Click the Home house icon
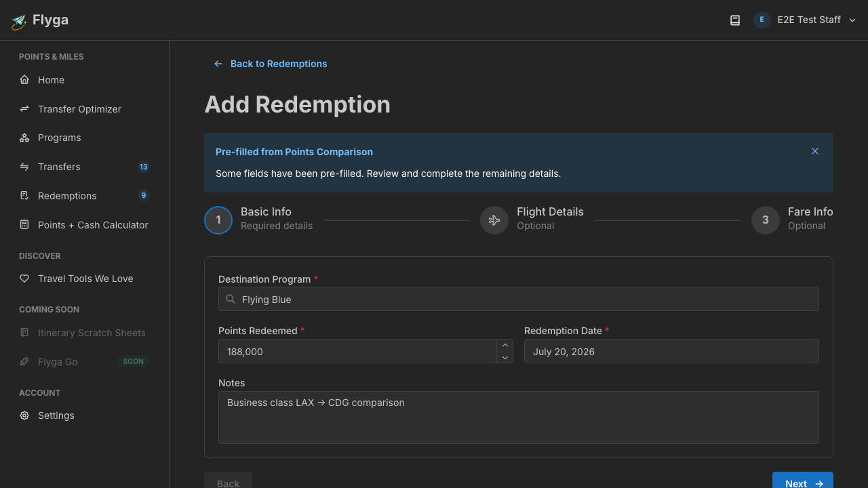868x488 pixels. point(24,80)
